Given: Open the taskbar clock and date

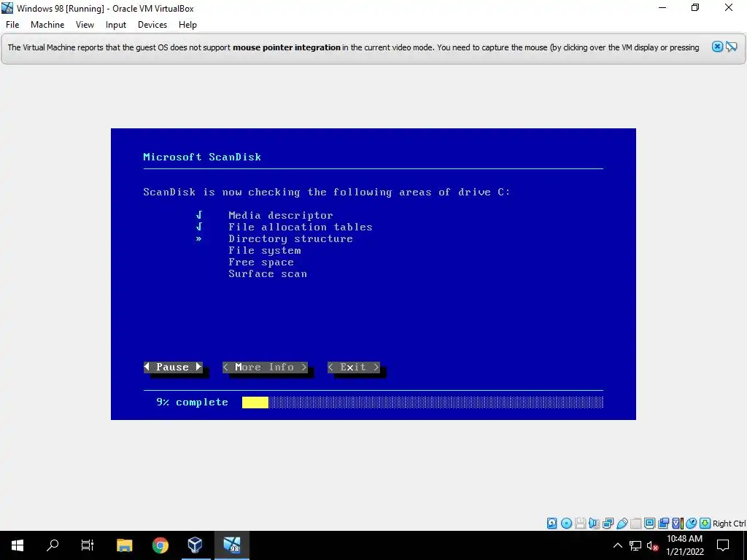Looking at the screenshot, I should (x=684, y=545).
